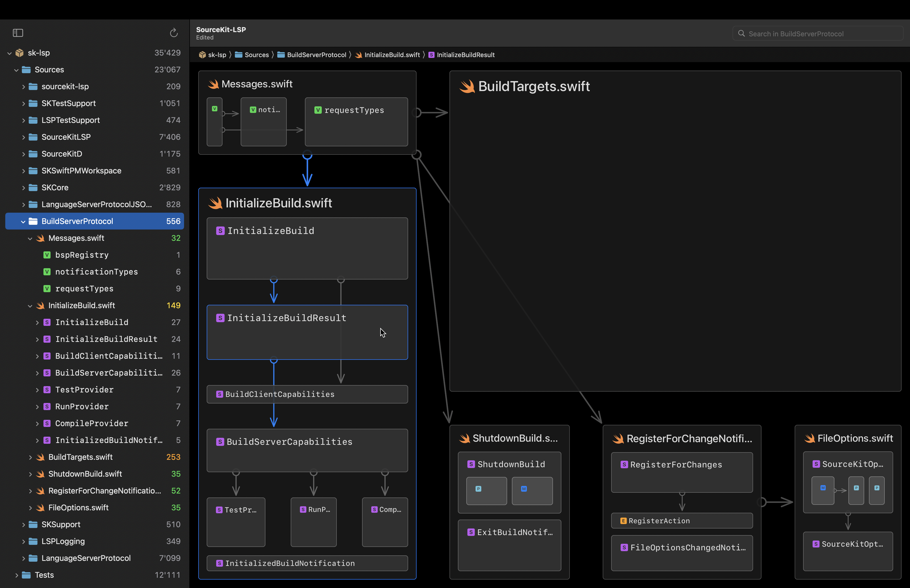
Task: Select SourceKitD folder in sidebar
Action: coord(95,154)
